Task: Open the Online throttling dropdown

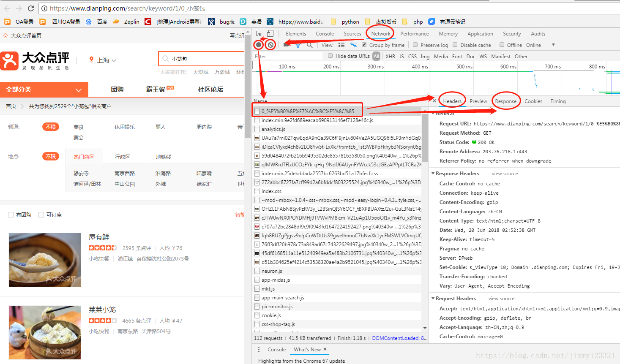Action: coord(540,45)
